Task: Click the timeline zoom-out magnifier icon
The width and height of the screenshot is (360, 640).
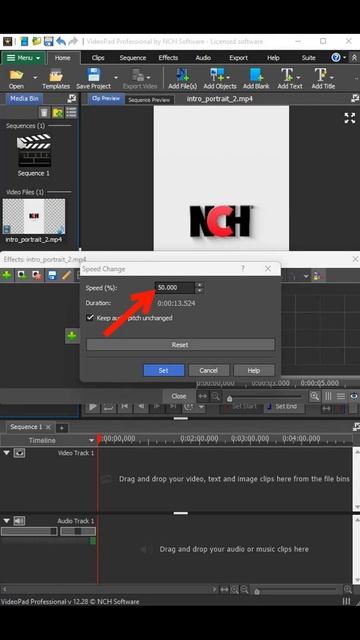Action: pos(244,589)
